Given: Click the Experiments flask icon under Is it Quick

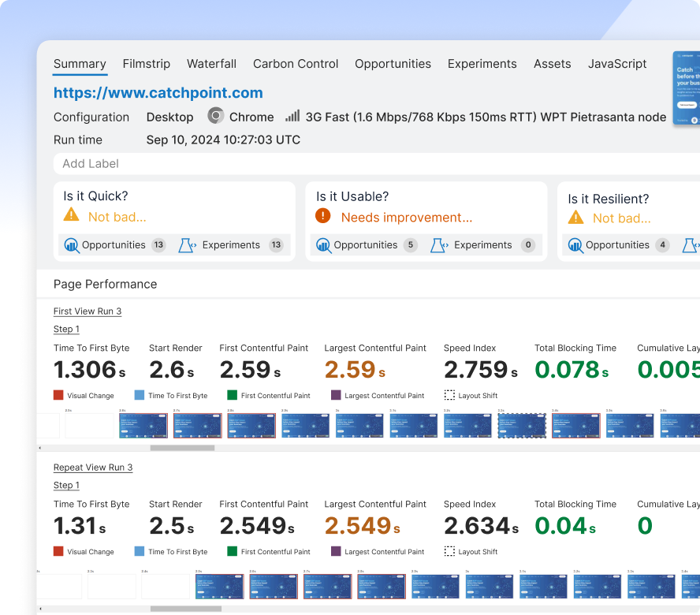Looking at the screenshot, I should (x=188, y=245).
